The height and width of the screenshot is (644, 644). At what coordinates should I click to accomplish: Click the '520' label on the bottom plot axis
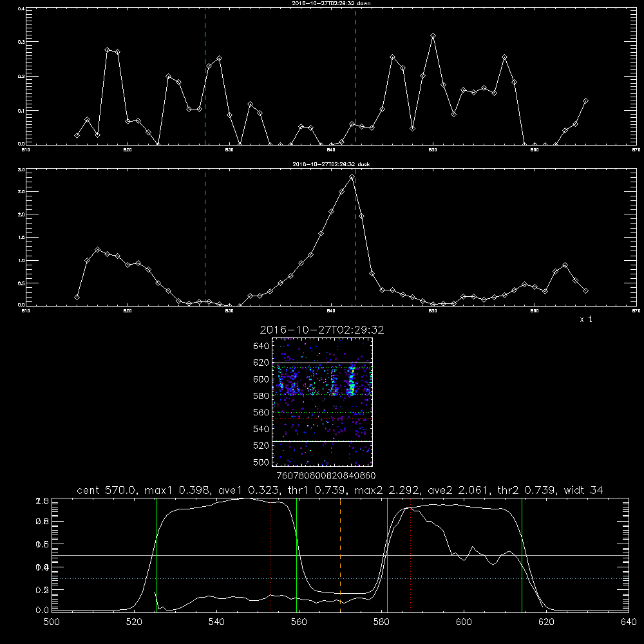[134, 622]
